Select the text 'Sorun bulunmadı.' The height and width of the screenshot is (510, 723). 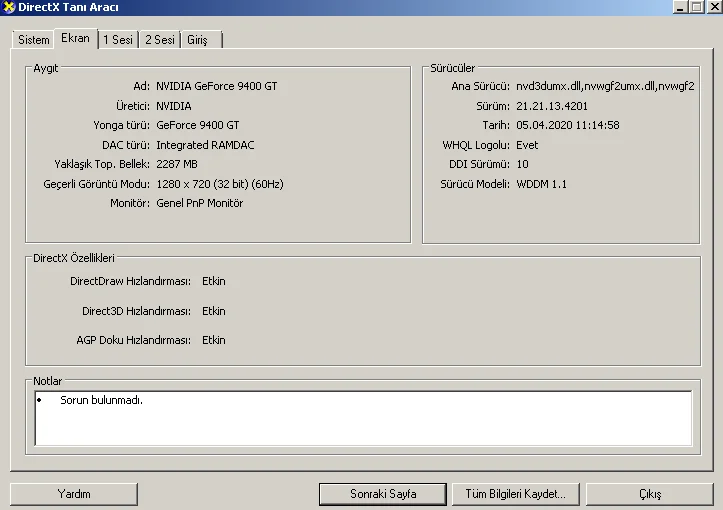(101, 400)
